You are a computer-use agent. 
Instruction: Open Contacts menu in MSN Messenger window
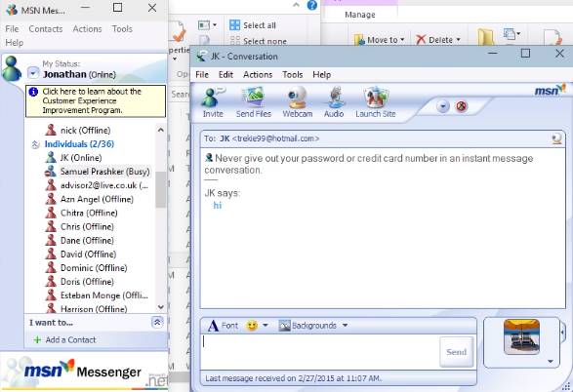coord(46,29)
